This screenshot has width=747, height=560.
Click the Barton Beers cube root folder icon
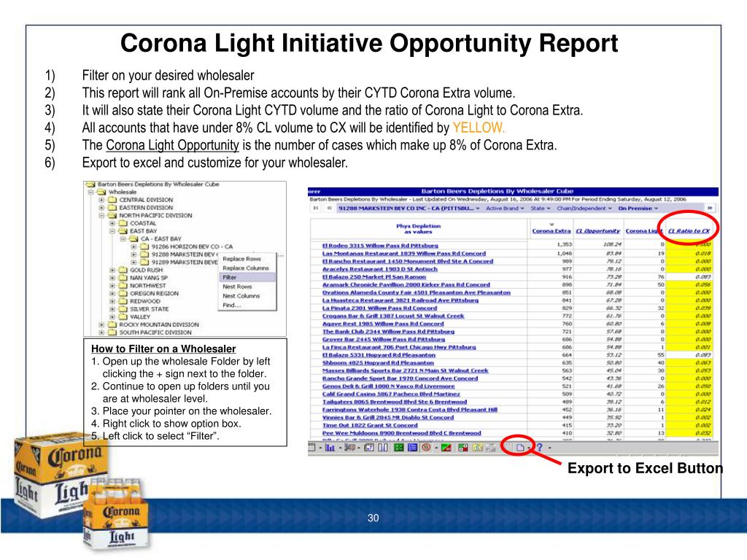[x=90, y=184]
